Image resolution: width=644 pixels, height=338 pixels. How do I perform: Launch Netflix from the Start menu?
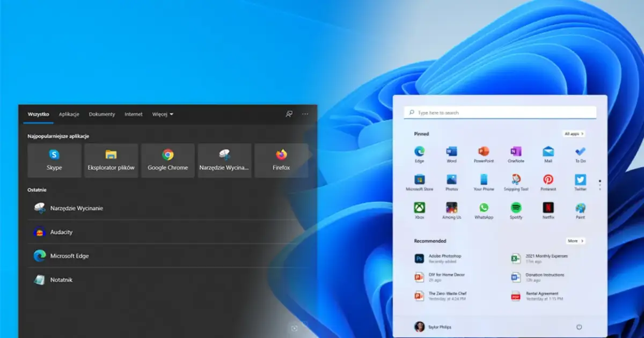[x=548, y=209]
